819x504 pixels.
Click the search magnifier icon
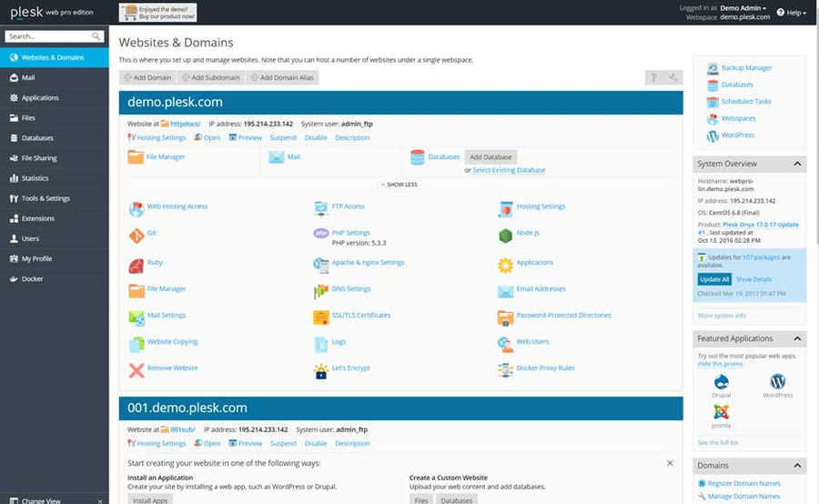coord(96,36)
